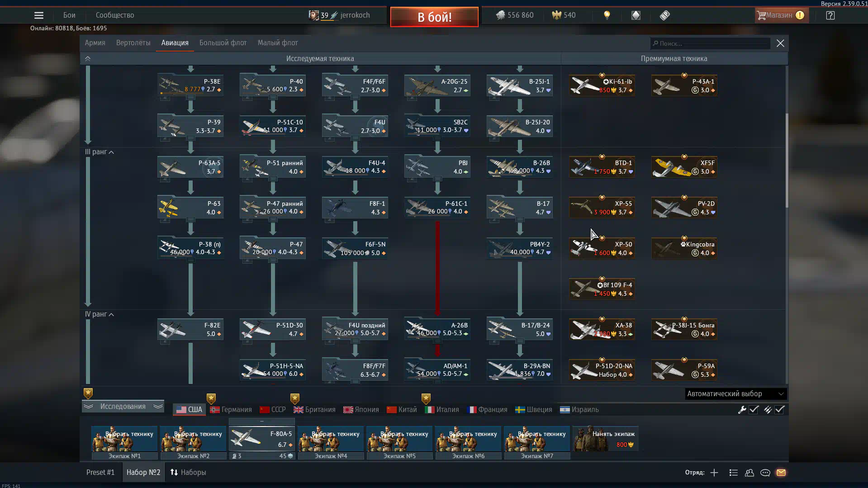Close the research tree window
Viewport: 868px width, 488px height.
tap(780, 43)
